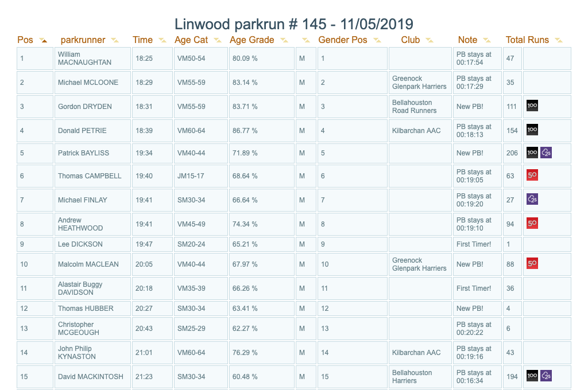The image size is (588, 390).
Task: Click the Age Cat column header
Action: tap(191, 40)
